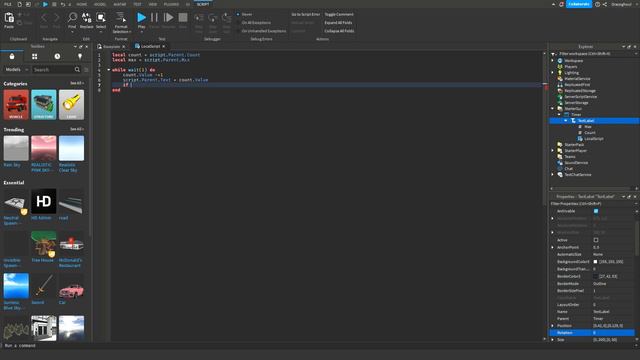Expand the Position property

[553, 326]
